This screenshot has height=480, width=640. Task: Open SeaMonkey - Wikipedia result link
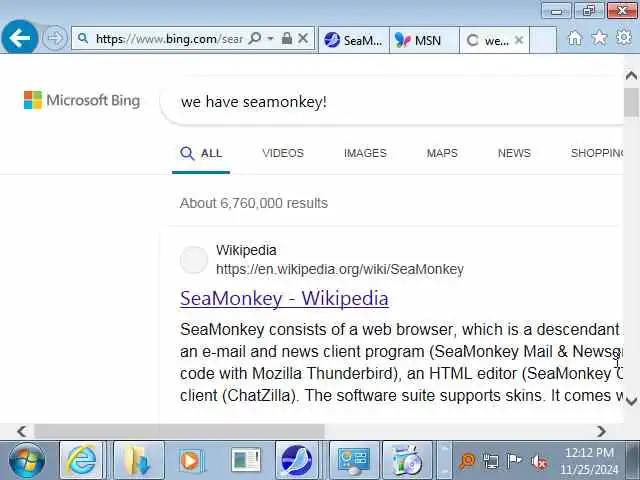[x=284, y=298]
